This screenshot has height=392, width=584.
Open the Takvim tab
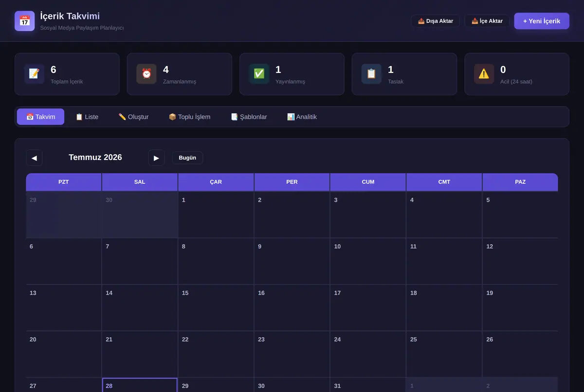click(x=40, y=117)
